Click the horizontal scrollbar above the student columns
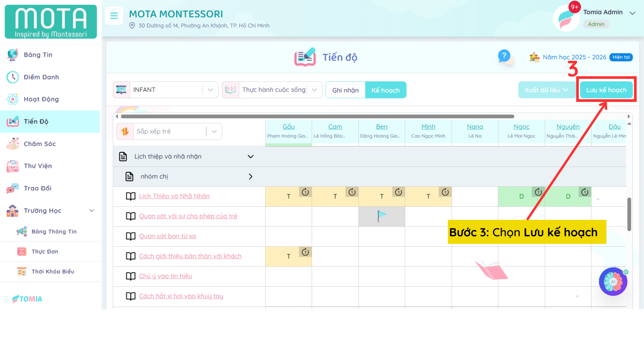 pyautogui.click(x=317, y=116)
